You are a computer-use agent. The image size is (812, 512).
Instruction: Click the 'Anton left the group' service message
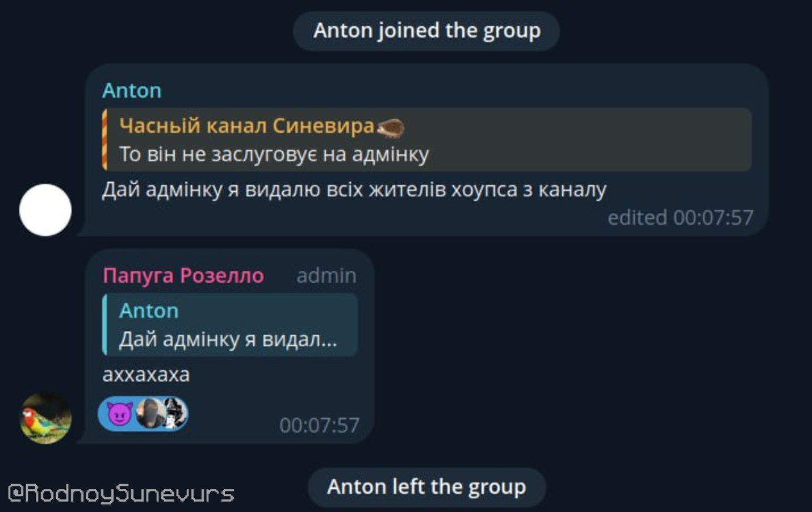(426, 487)
